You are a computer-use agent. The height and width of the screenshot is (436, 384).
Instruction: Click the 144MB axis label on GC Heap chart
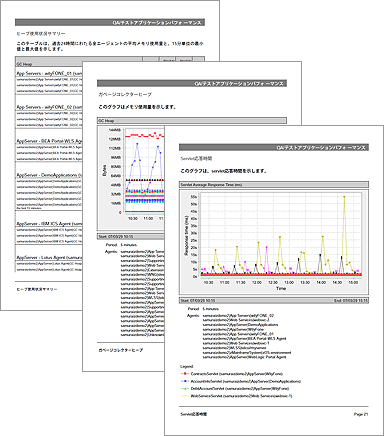pos(115,130)
